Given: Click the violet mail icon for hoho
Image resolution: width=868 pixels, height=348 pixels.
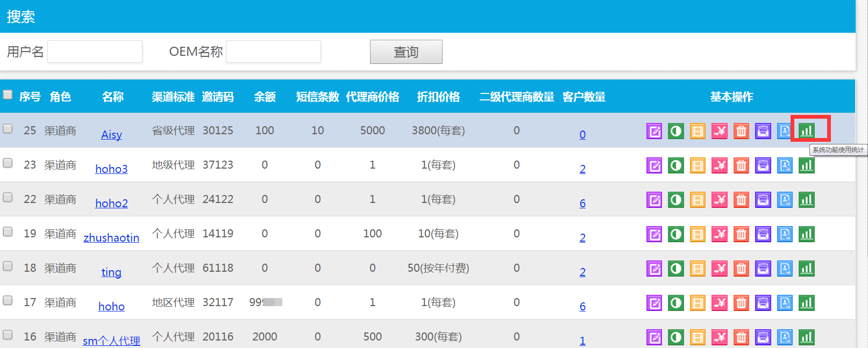Looking at the screenshot, I should point(763,303).
